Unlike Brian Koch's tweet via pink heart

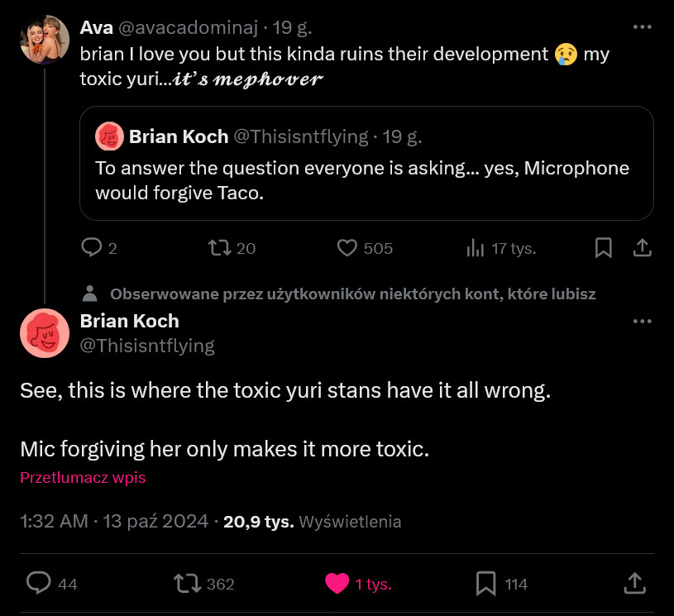(x=337, y=584)
